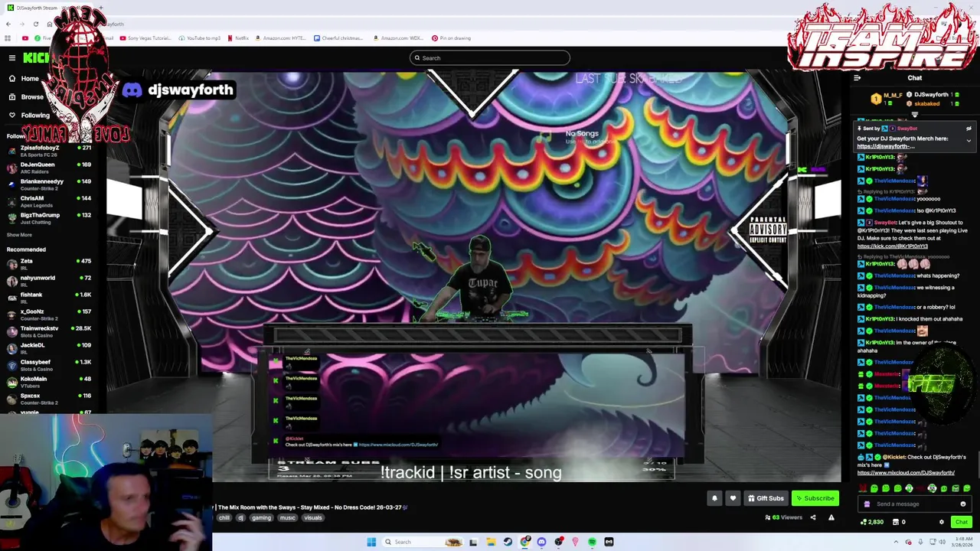
Task: Click Gift Subs button
Action: click(766, 498)
